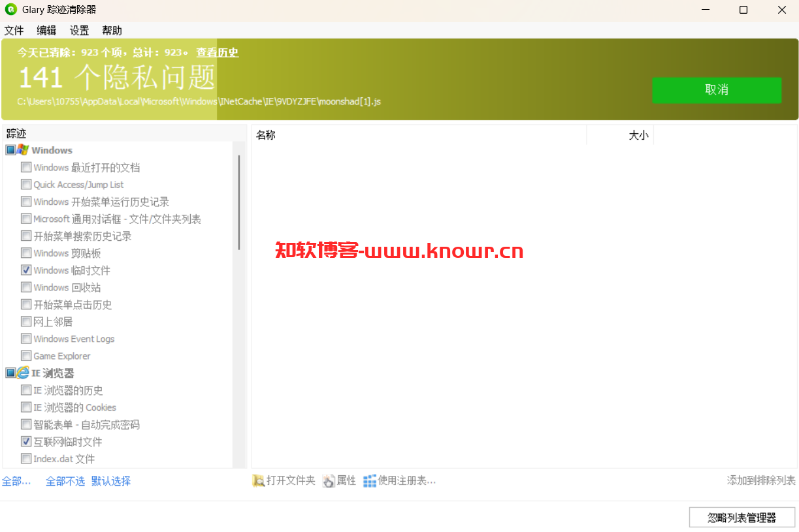
Task: Open the 帮助 menu
Action: [112, 31]
